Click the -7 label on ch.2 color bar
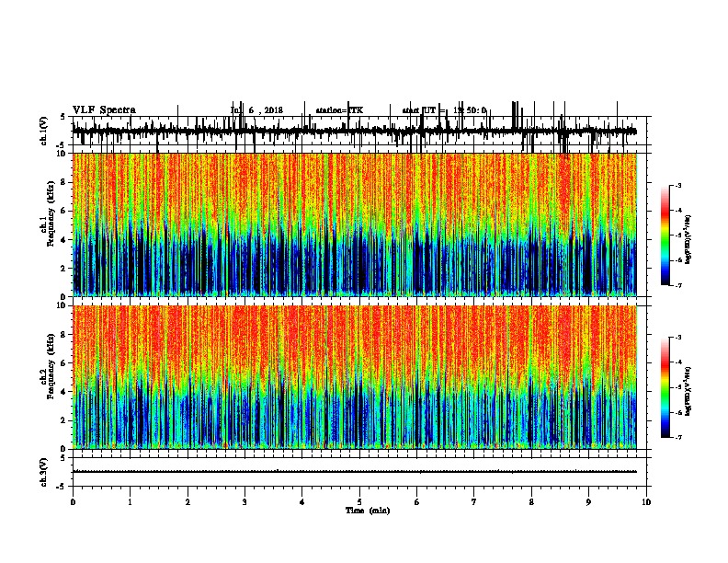728x563 pixels. (x=678, y=437)
